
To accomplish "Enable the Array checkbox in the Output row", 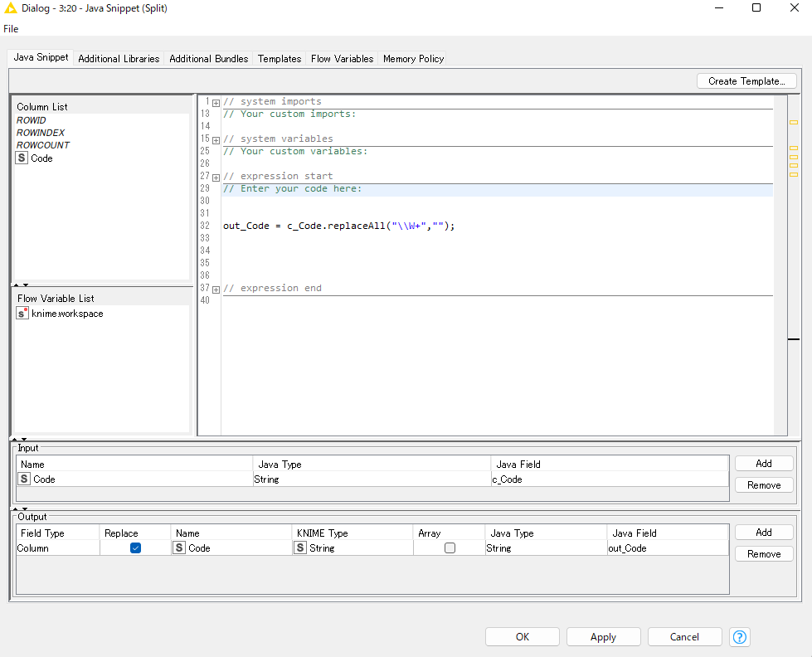I will 450,547.
